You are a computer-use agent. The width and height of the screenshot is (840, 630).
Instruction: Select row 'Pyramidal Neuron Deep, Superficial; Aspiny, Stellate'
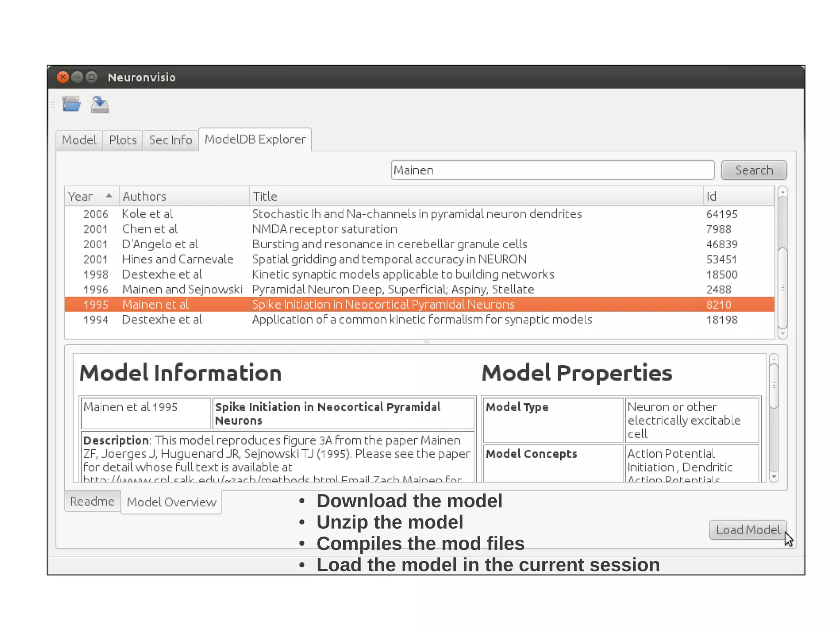[420, 289]
